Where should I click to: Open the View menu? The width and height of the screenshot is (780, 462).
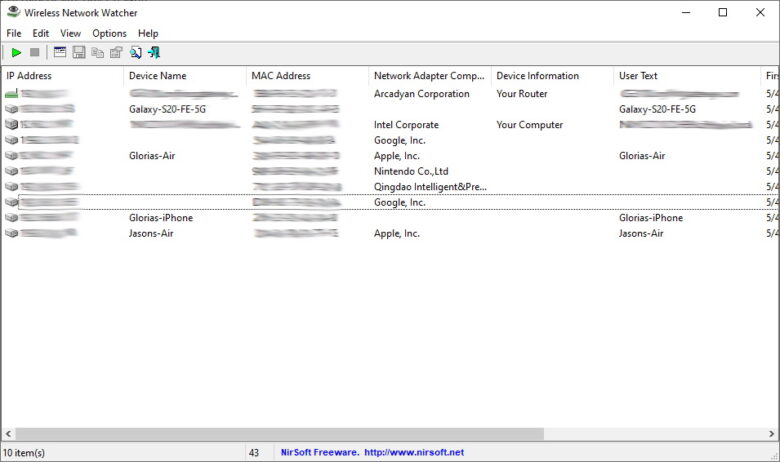coord(70,33)
